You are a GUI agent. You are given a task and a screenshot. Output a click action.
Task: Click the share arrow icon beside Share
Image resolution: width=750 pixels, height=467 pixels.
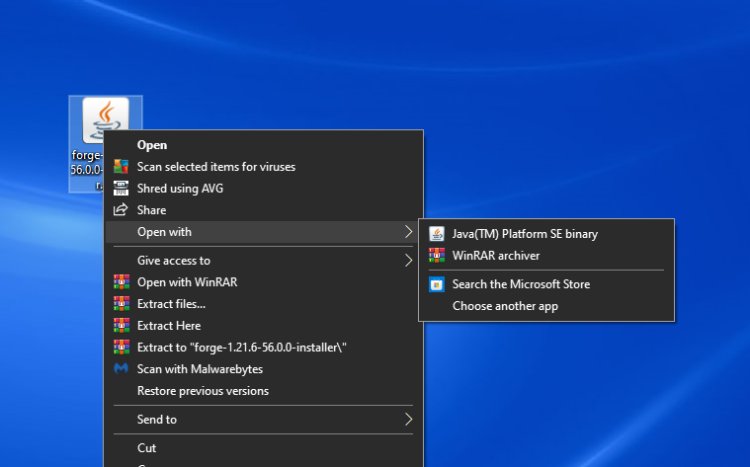point(121,210)
